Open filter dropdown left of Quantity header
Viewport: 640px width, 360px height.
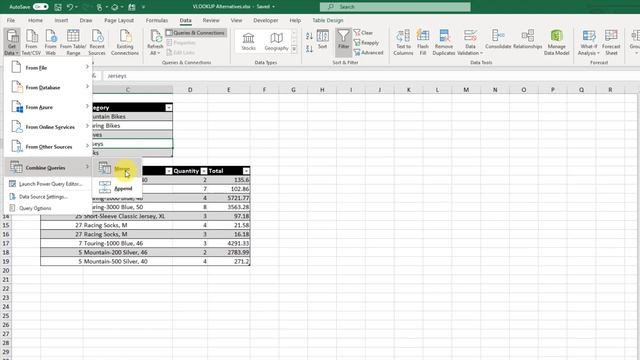169,171
